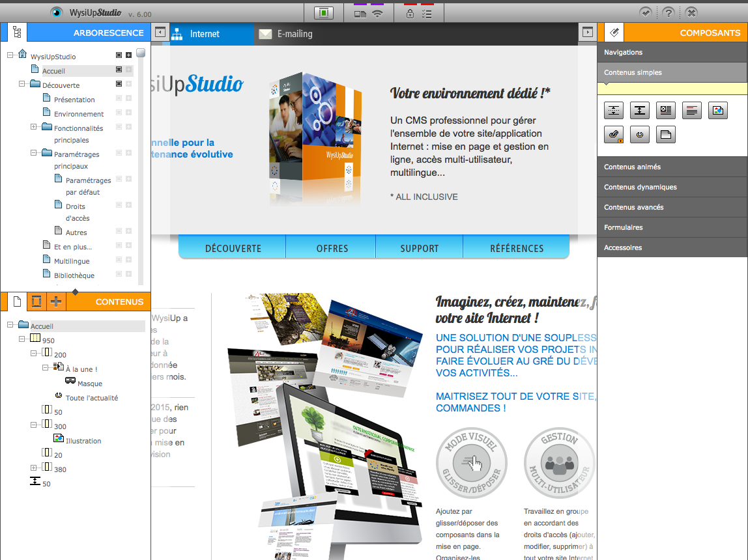The height and width of the screenshot is (560, 748).
Task: Select the Droits d'accès page in tree
Action: point(78,212)
